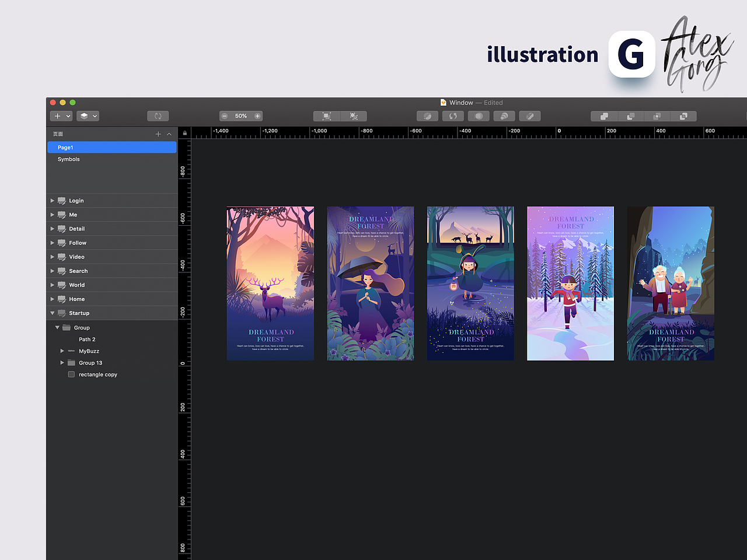Select the MyBuzz layer name
Screen dimensions: 747x560
pyautogui.click(x=89, y=351)
